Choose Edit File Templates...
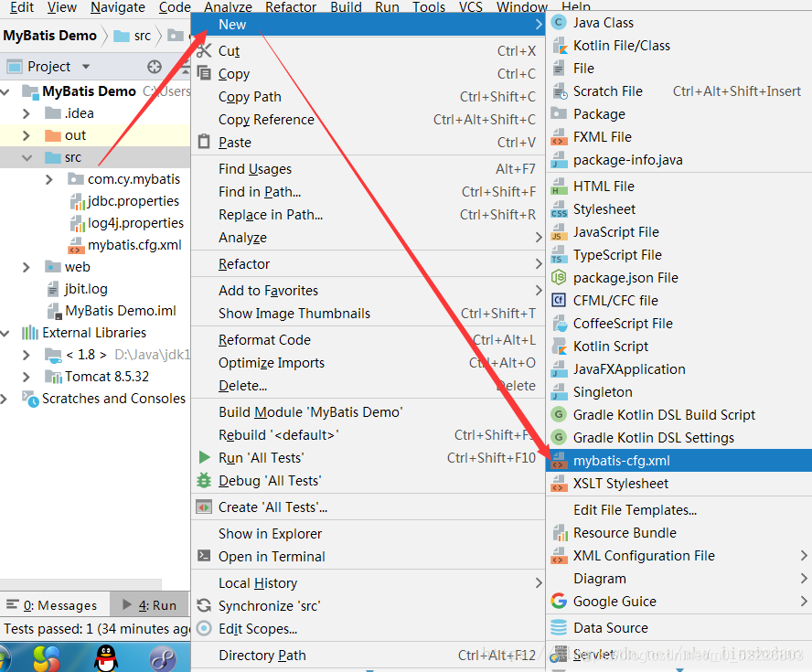Image resolution: width=812 pixels, height=672 pixels. pos(678,510)
